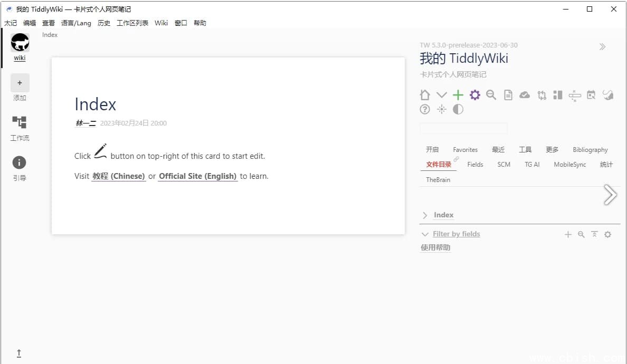
Task: Toggle the brightness sun icon
Action: (442, 109)
